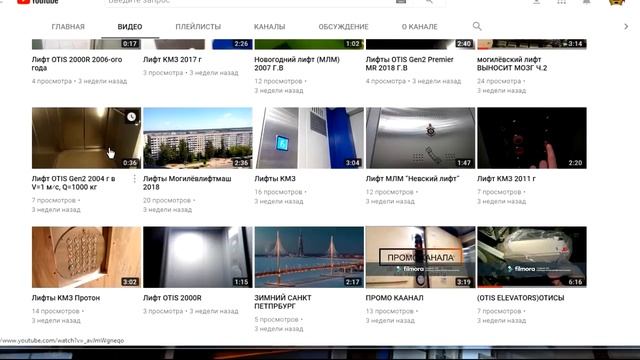Click the 1:47 duration badge
This screenshot has height=360, width=640.
464,162
